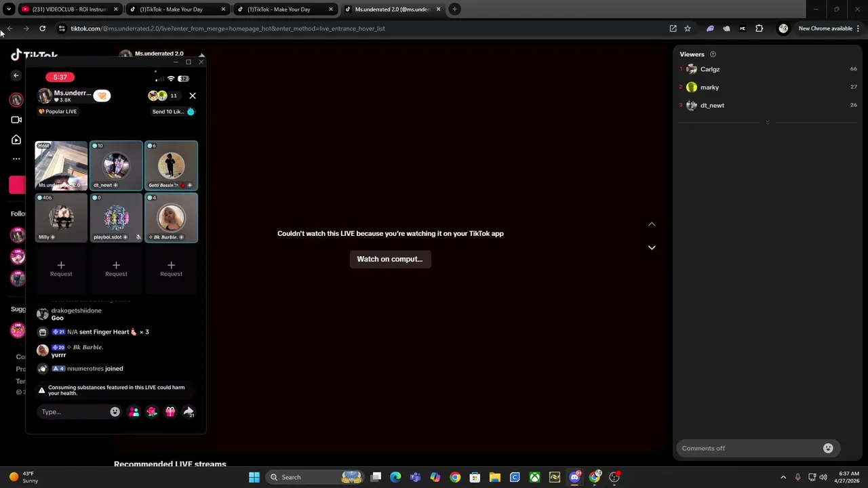868x488 pixels.
Task: Click the TikTok back arrow in sidebar
Action: (16, 75)
